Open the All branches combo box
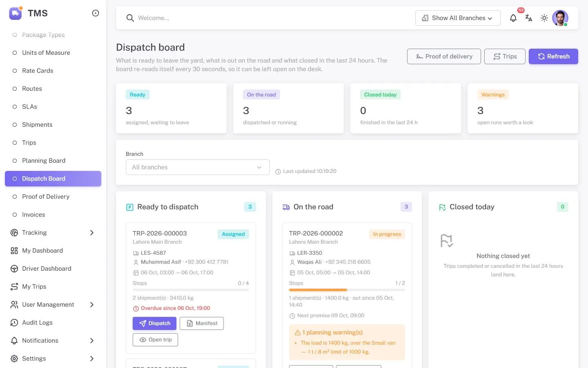The image size is (588, 368). click(x=198, y=167)
